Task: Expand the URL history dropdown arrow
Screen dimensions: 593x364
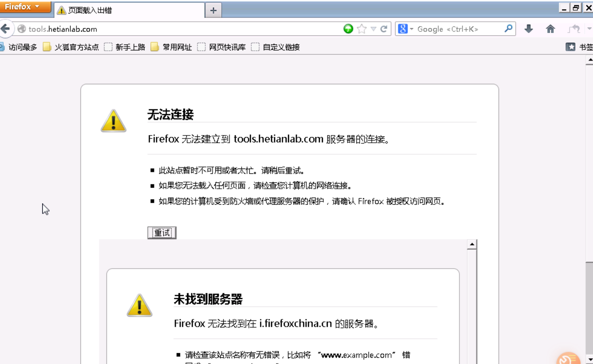Action: (373, 29)
